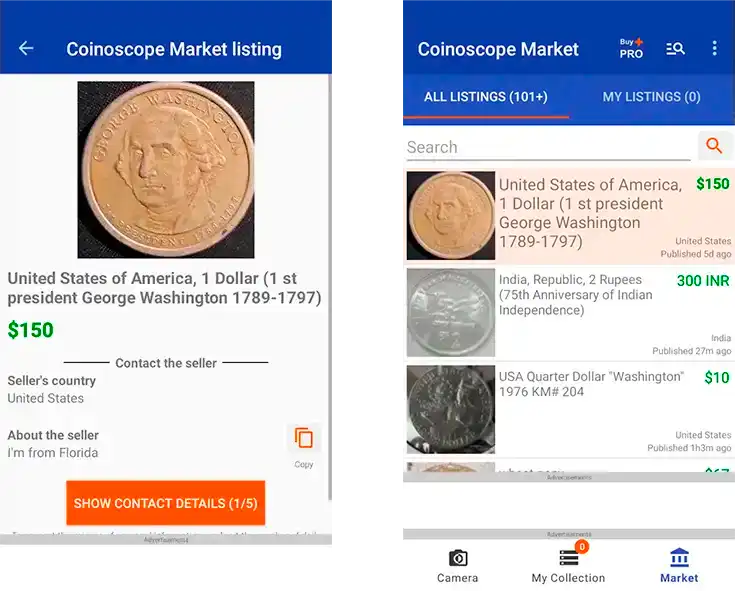Open the George Washington dollar listing
Viewport: 735px width, 591px height.
click(x=569, y=215)
